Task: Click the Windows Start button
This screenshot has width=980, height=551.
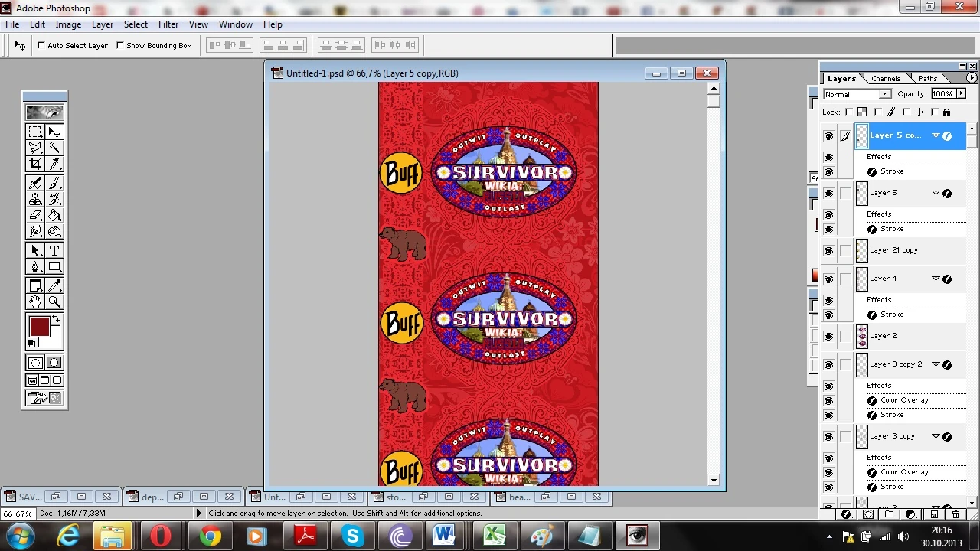Action: click(18, 536)
